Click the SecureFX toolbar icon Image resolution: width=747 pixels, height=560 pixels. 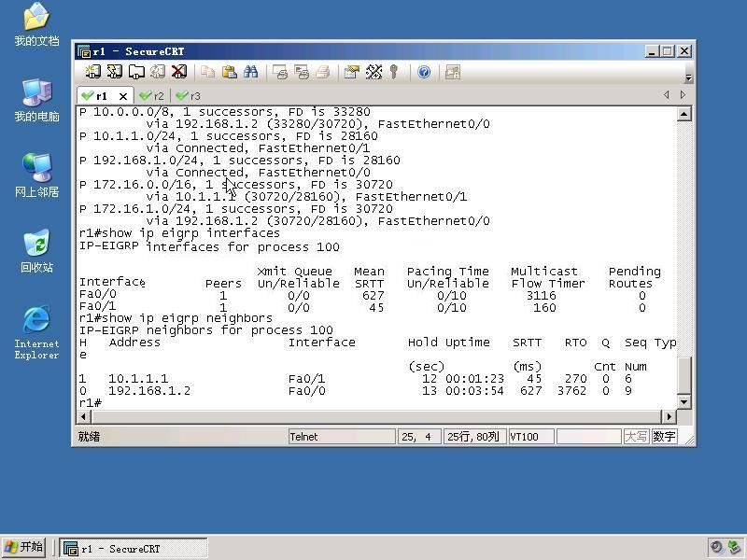pos(453,72)
